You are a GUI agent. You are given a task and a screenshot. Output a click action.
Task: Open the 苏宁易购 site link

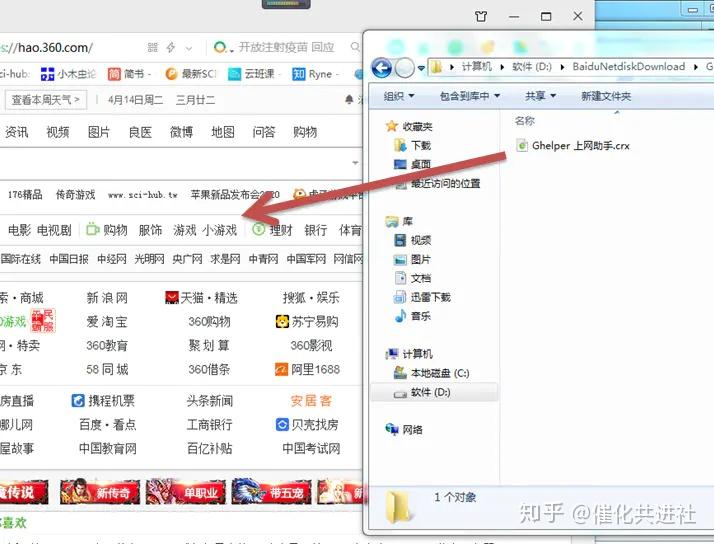click(307, 321)
